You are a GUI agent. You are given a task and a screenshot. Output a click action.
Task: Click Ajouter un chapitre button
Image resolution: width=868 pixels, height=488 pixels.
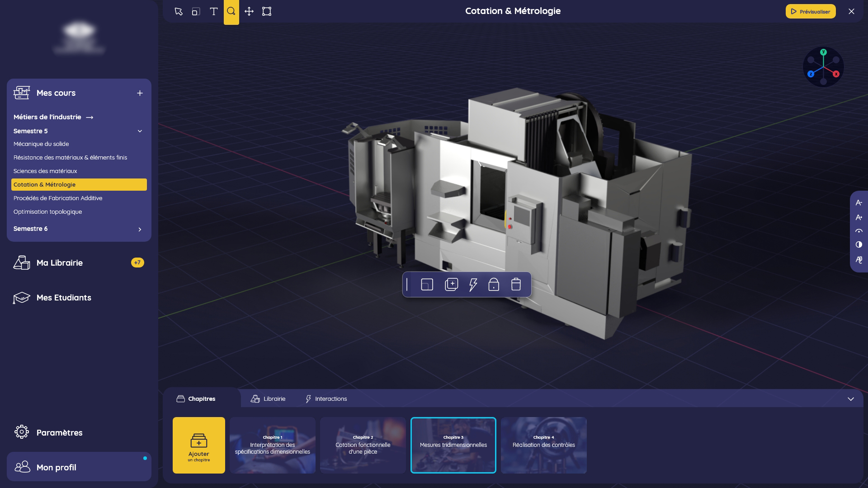coord(199,445)
